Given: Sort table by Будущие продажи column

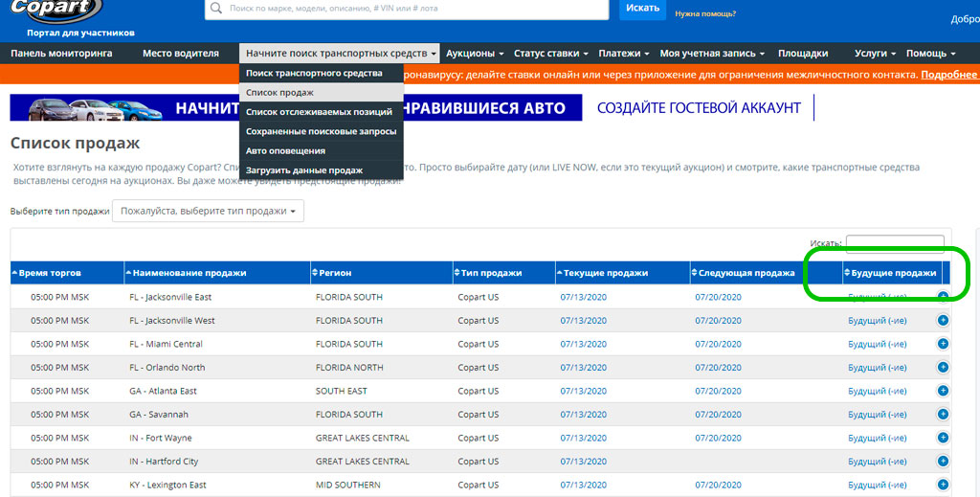Looking at the screenshot, I should [892, 273].
